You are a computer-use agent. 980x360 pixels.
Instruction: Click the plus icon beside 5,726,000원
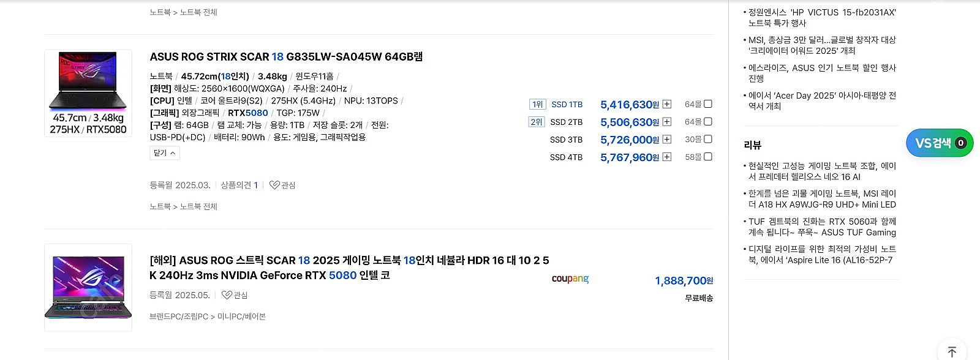tap(667, 140)
